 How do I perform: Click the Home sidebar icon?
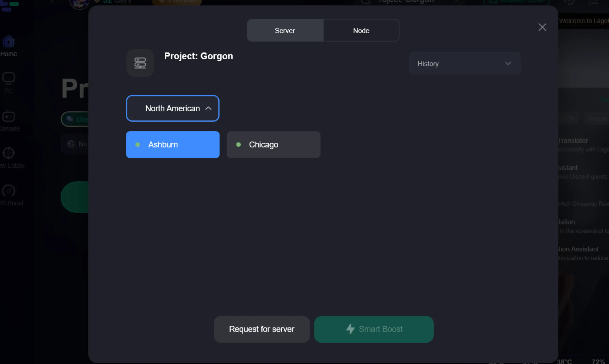[x=9, y=42]
